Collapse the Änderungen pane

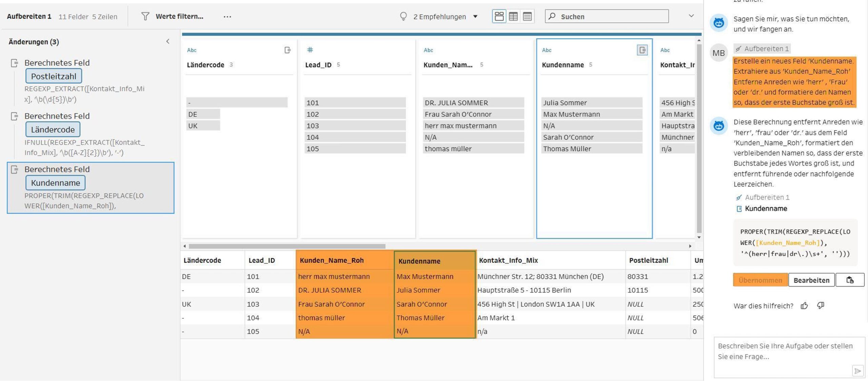coord(168,41)
